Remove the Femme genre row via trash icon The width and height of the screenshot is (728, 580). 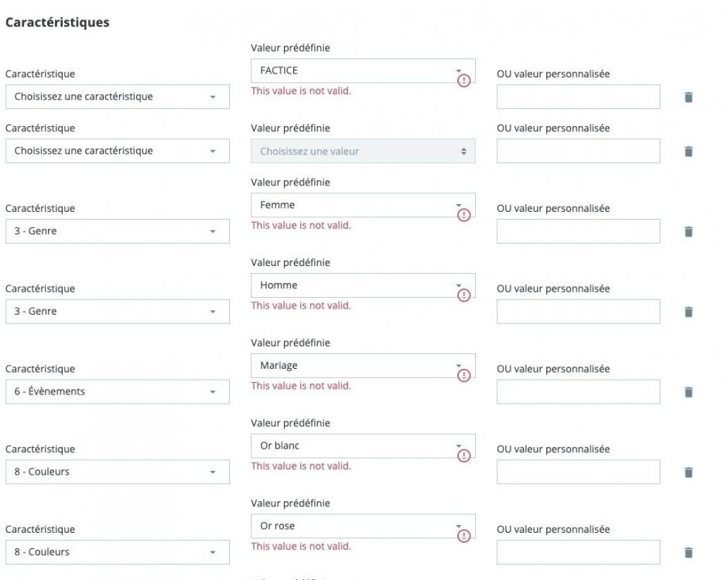(x=688, y=231)
